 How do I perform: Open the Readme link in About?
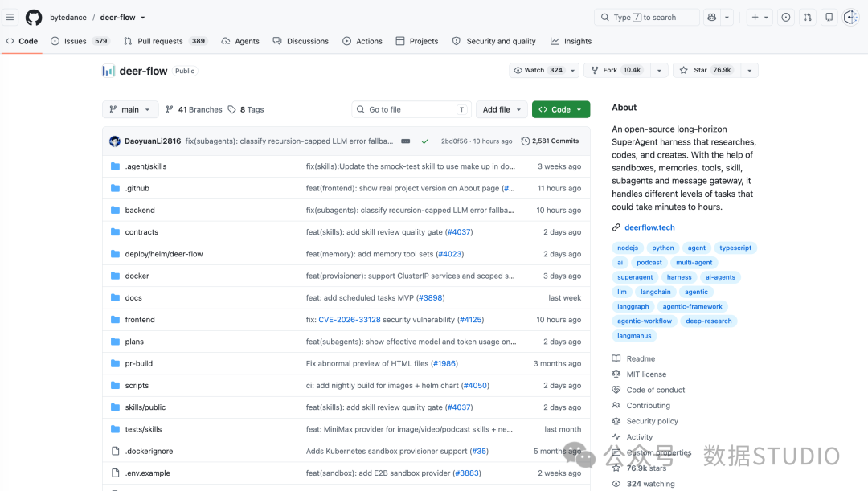(641, 358)
